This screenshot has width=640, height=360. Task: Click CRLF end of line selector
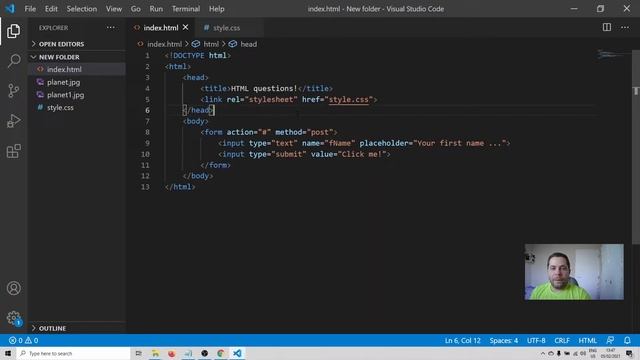tap(562, 340)
